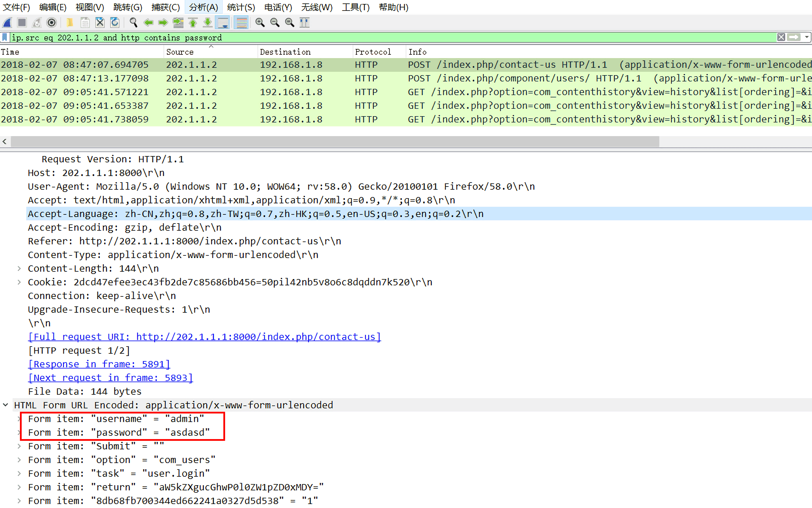Collapse the HTML Form URL Encoded section

[x=5, y=405]
